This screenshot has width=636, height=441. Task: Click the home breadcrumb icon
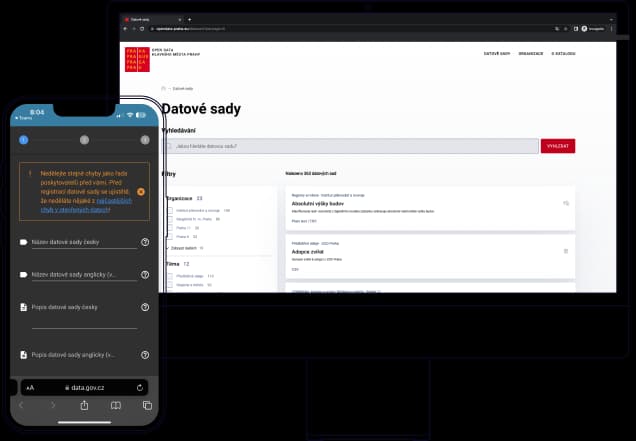[x=164, y=88]
